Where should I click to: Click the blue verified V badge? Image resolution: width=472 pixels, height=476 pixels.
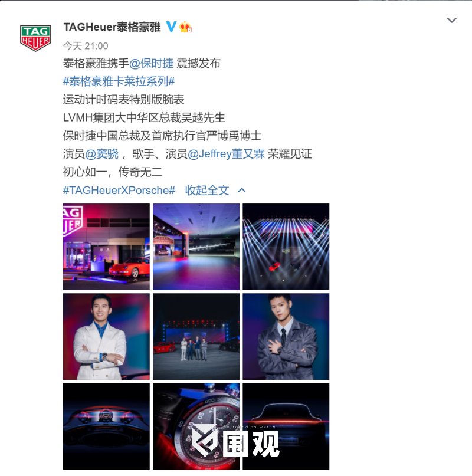[x=171, y=27]
